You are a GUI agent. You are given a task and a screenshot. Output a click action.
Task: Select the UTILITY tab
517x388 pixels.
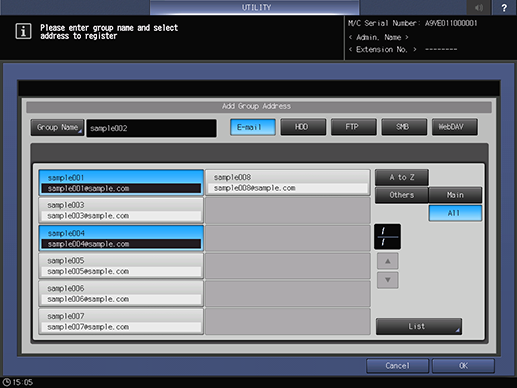(255, 7)
